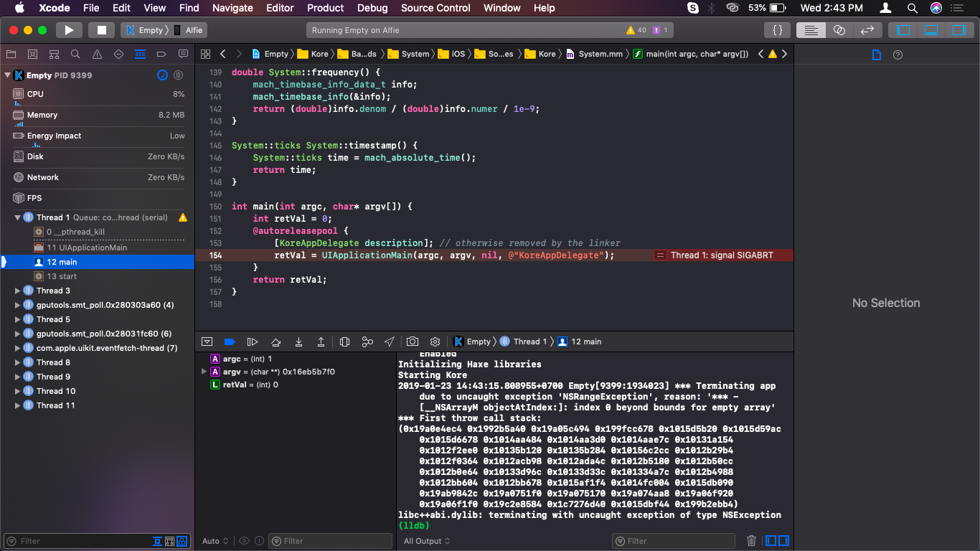The height and width of the screenshot is (551, 980).
Task: Expand Thread 3 in debug navigator
Action: (x=17, y=291)
